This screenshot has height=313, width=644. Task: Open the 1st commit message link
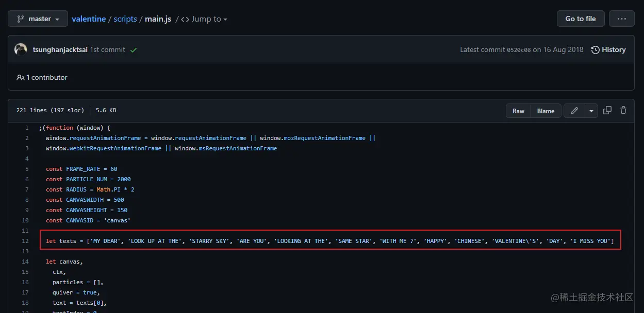(x=108, y=49)
